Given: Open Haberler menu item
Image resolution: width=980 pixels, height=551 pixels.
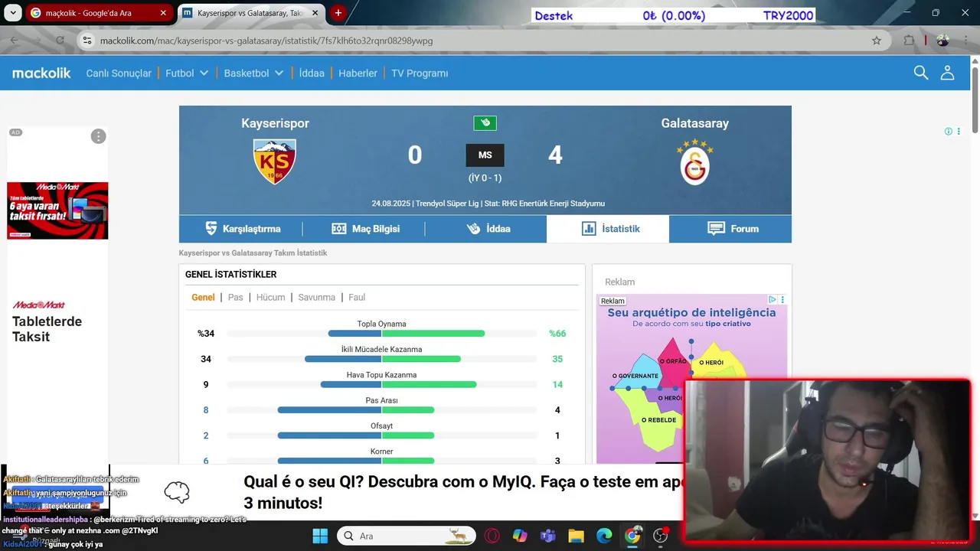Looking at the screenshot, I should [358, 73].
